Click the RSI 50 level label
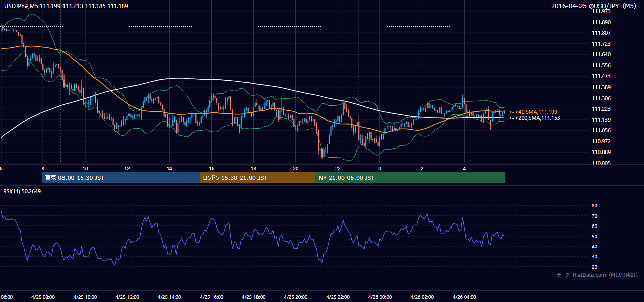Image resolution: width=644 pixels, height=302 pixels. [x=594, y=236]
